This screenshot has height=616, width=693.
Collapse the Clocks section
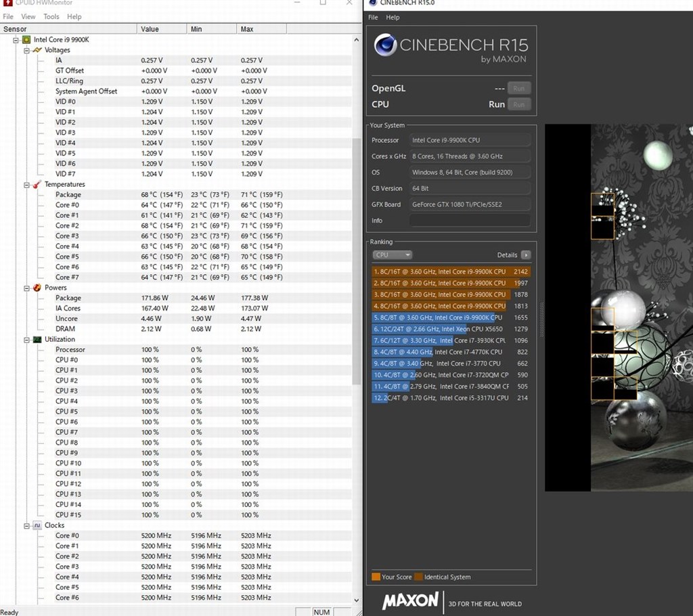click(x=26, y=525)
